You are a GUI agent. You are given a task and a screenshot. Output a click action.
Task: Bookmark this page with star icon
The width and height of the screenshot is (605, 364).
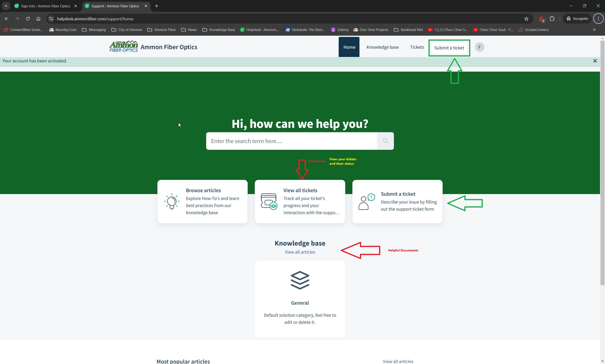[x=526, y=19]
